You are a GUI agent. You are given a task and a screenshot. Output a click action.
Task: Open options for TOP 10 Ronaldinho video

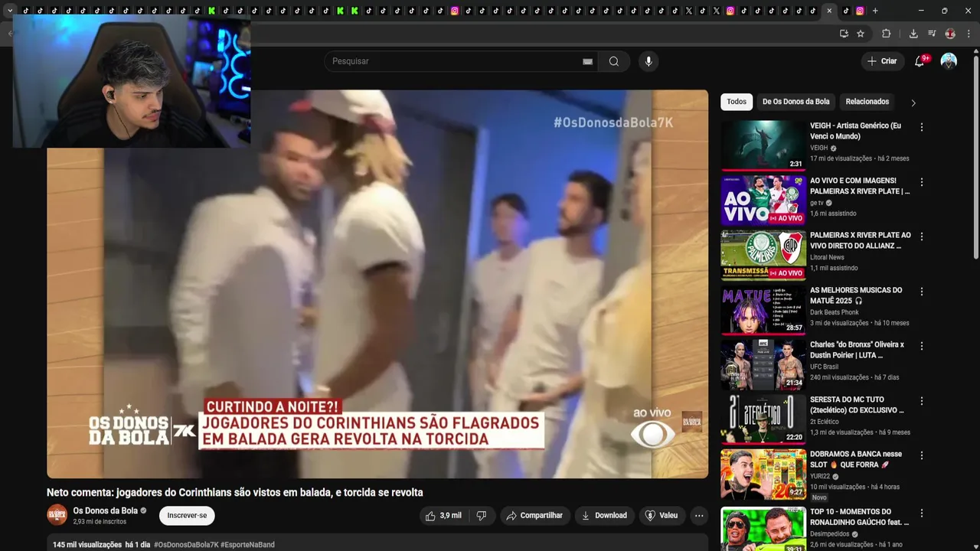click(922, 514)
